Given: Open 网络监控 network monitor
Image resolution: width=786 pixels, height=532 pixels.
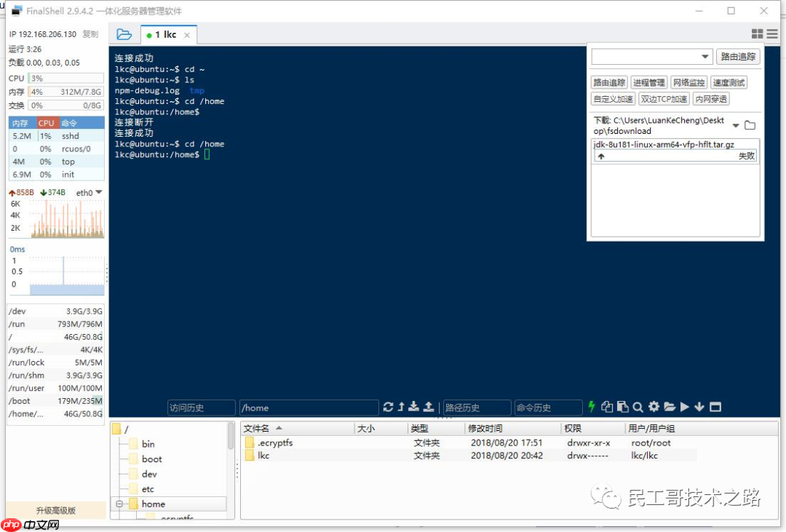Looking at the screenshot, I should 688,83.
